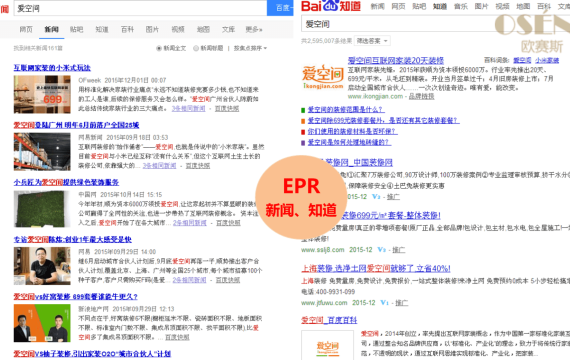This screenshot has width=570, height=360.
Task: Click 百度快照 under the 网易新闻 2015年09月18日 article
Action: [x=198, y=165]
